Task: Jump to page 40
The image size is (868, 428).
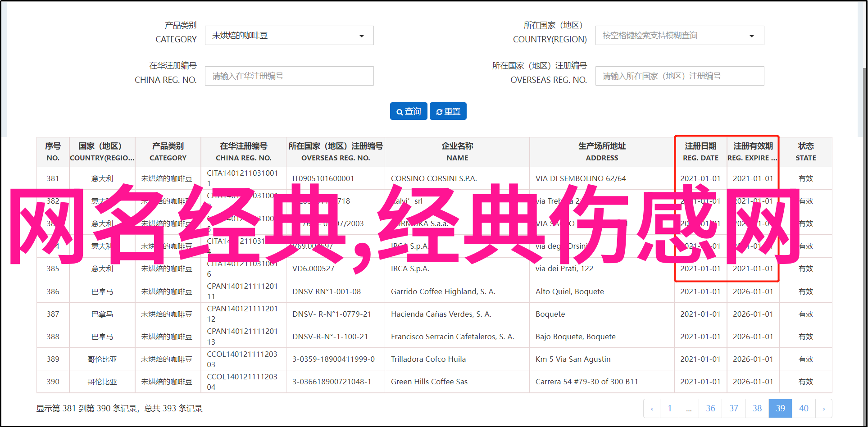Action: coord(804,408)
